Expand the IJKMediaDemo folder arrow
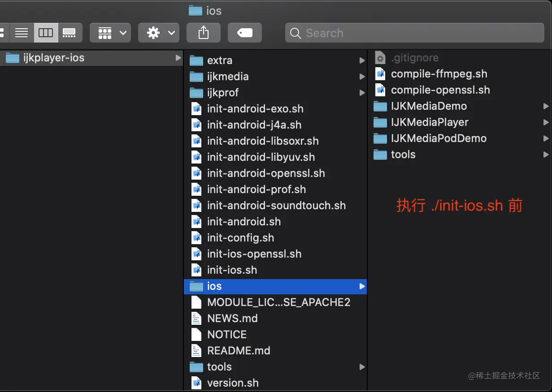The image size is (552, 392). point(545,106)
